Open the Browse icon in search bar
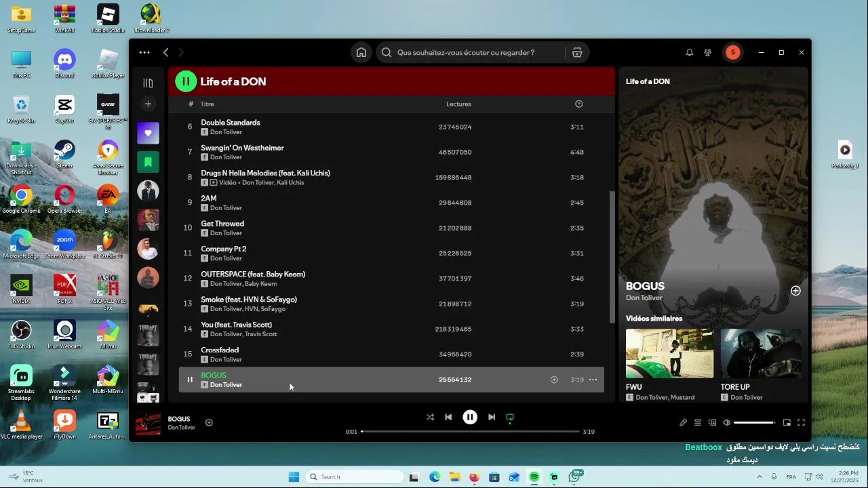 (577, 52)
